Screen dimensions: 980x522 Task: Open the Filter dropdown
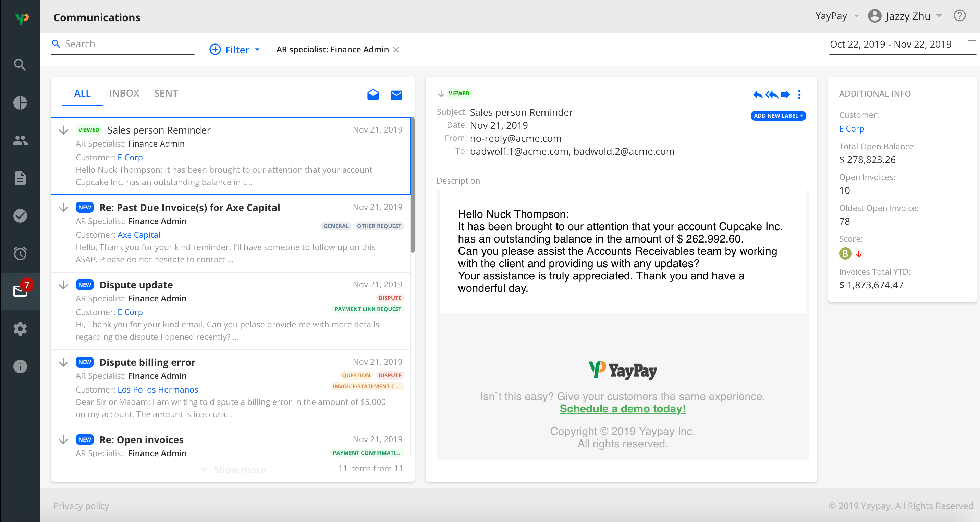pos(235,50)
